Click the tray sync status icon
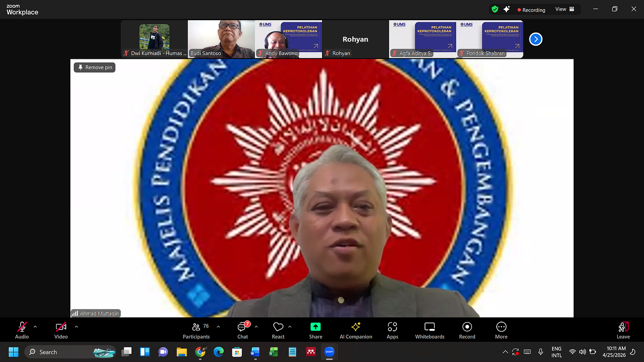Screen dimensions: 644x362 (x=516, y=352)
